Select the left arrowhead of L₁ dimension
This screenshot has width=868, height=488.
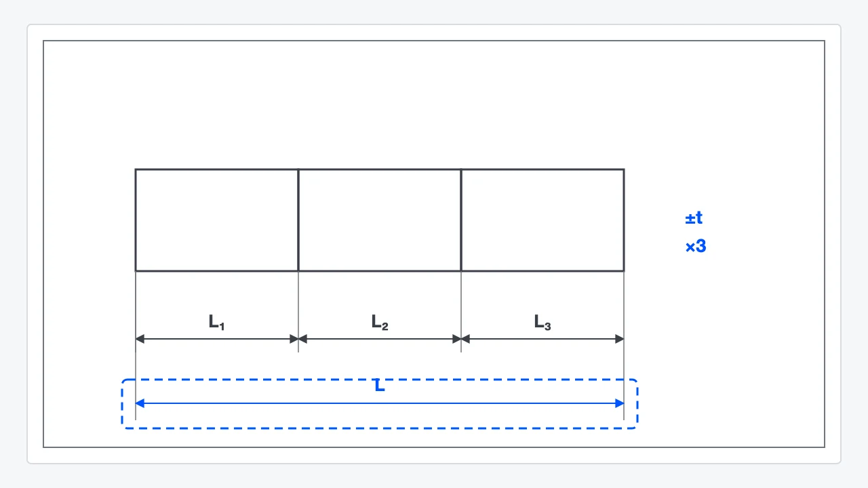(x=140, y=339)
